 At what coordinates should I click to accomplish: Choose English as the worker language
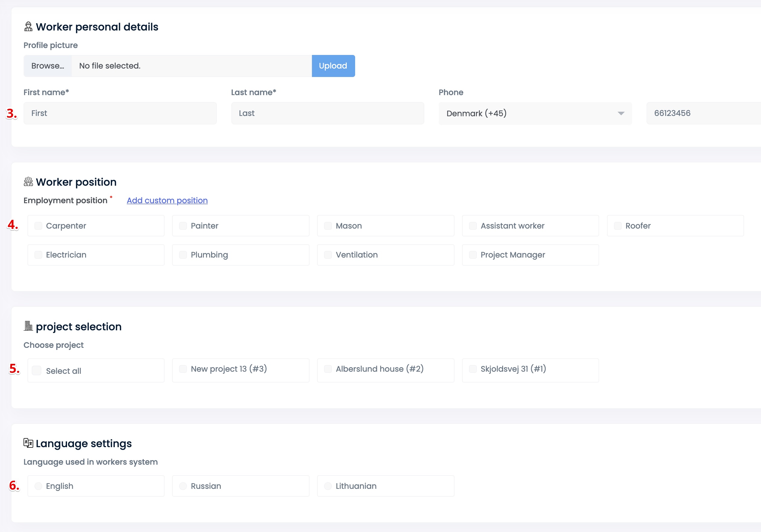pyautogui.click(x=38, y=486)
